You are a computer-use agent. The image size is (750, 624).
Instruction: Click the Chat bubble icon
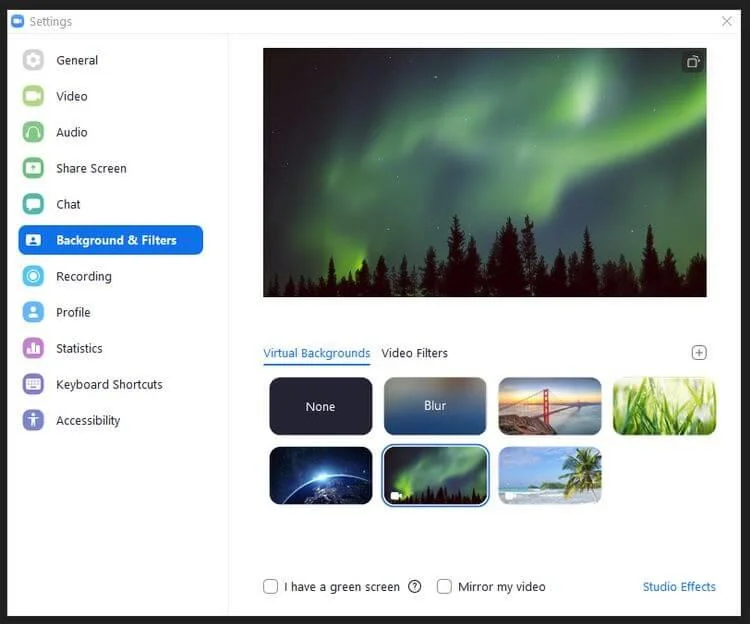coord(33,204)
